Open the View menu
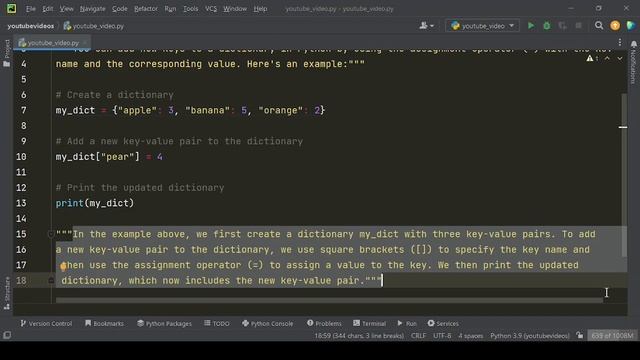Screen dimensions: 640x360 (x=66, y=9)
